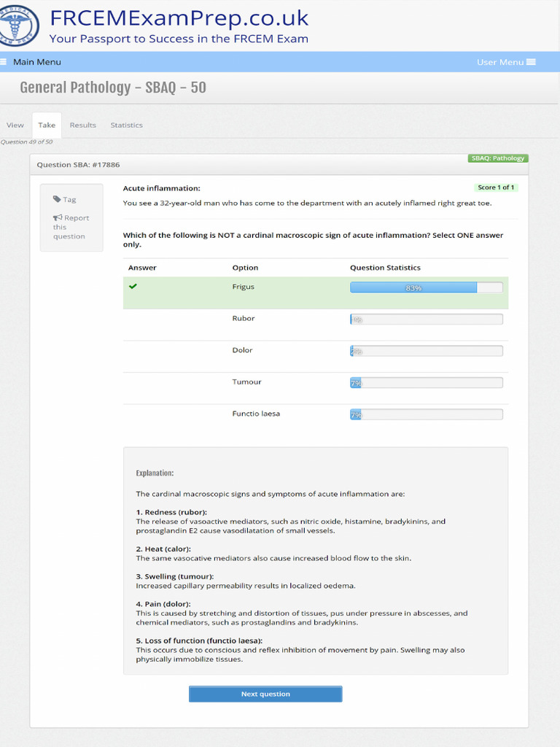Switch to the View tab

click(15, 125)
